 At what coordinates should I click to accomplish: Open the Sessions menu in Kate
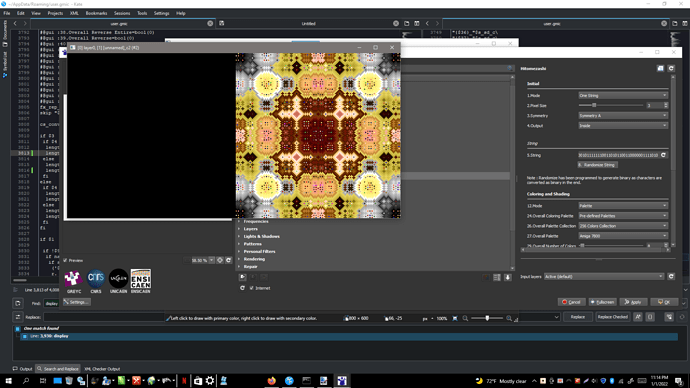click(x=122, y=13)
